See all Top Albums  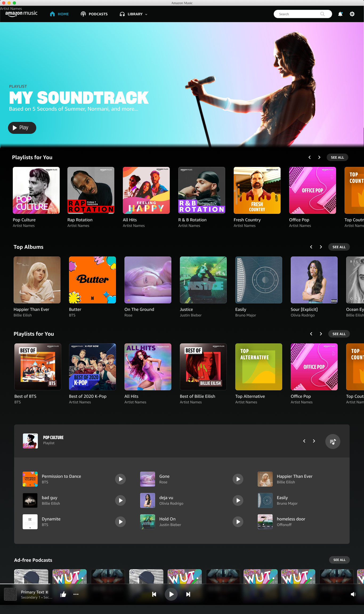point(339,247)
